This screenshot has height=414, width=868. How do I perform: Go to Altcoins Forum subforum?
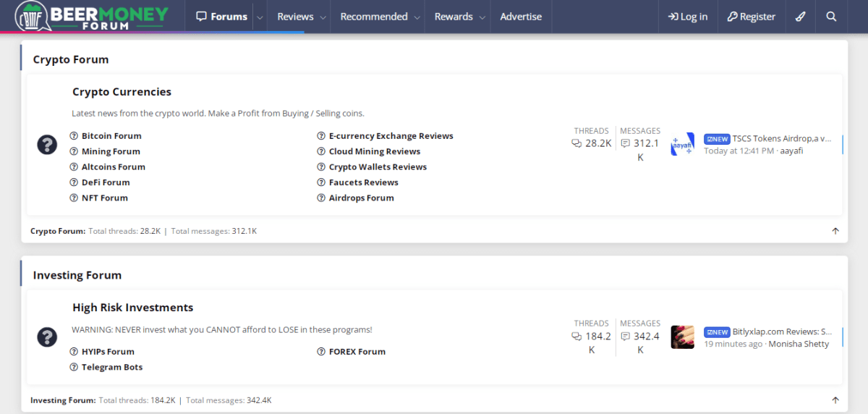(x=114, y=166)
